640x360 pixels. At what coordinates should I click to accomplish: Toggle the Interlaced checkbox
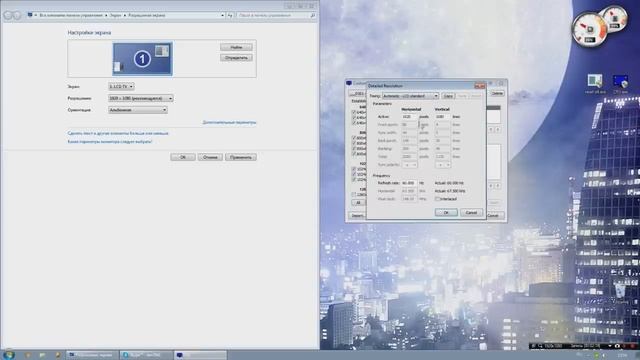point(437,199)
